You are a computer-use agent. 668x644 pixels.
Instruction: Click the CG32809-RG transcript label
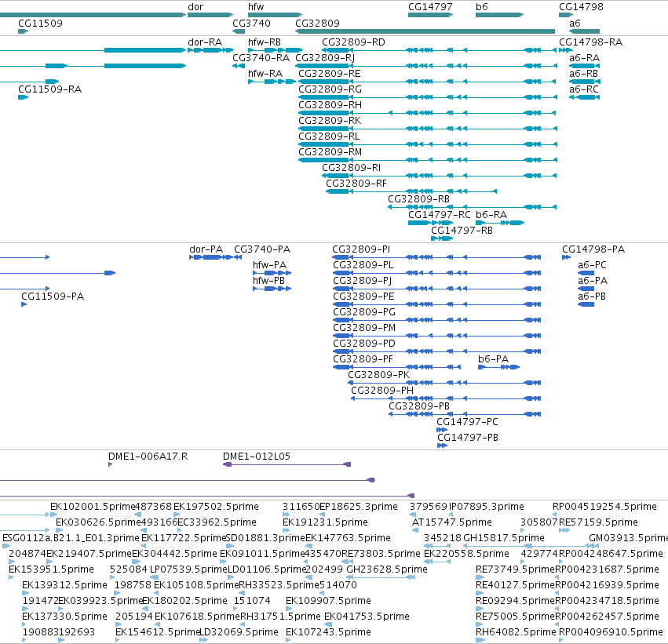(330, 89)
